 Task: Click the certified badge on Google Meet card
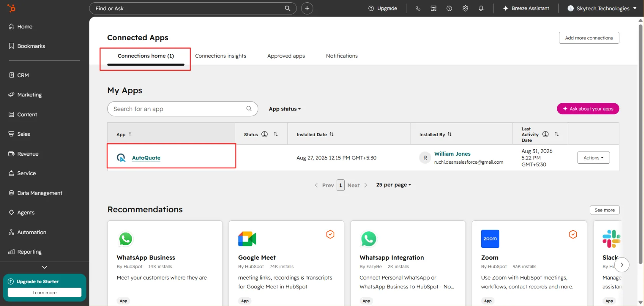[330, 234]
